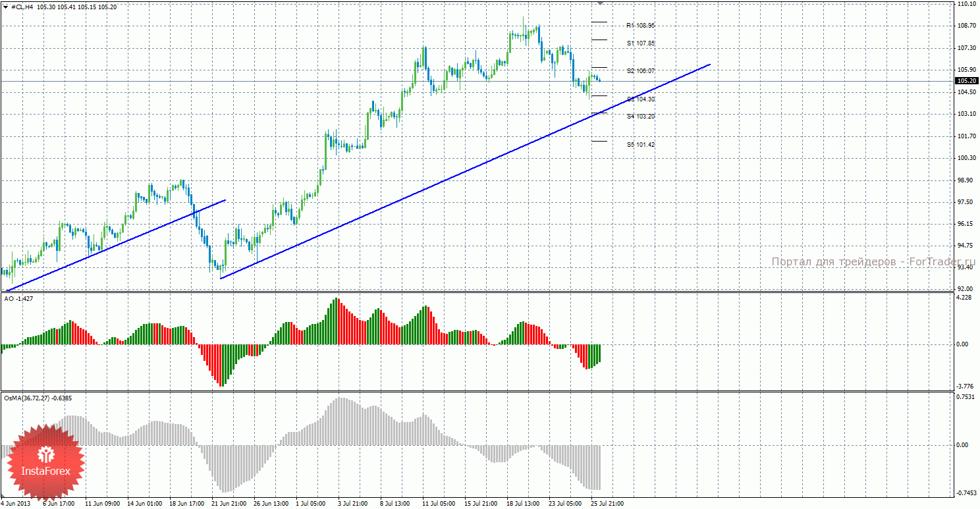
Task: Click the 1 Jul 05:00 date label
Action: 311,504
